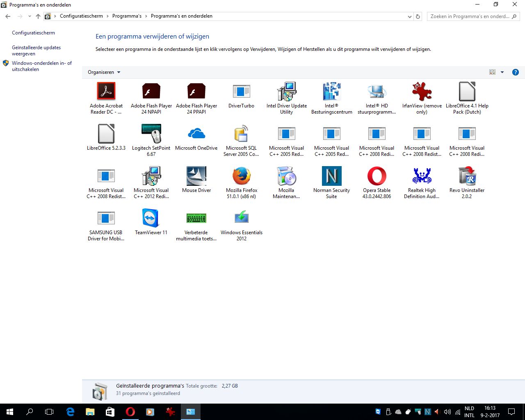
Task: Open Action Center notifications icon
Action: (511, 412)
